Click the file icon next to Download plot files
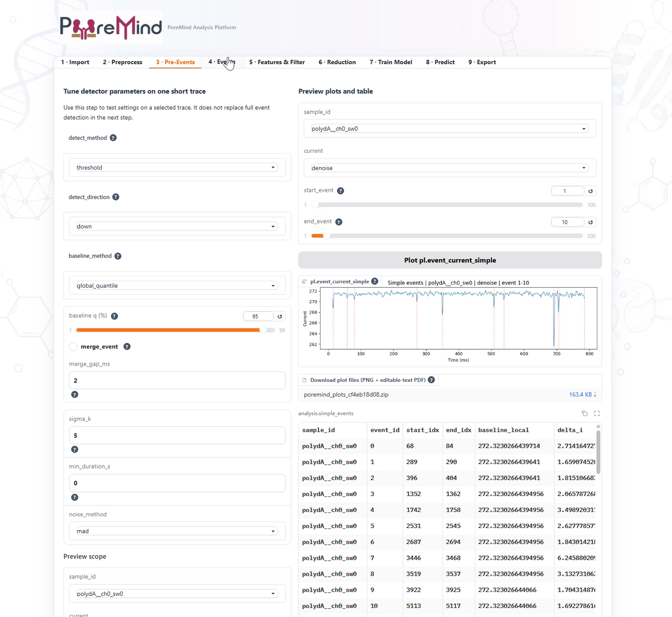The width and height of the screenshot is (672, 617). (305, 380)
